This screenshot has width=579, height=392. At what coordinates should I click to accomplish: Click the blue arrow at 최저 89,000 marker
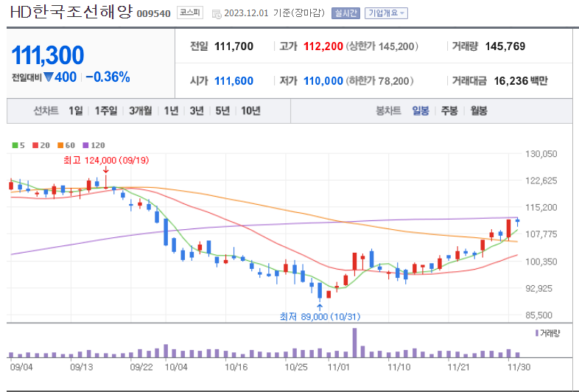coord(319,305)
